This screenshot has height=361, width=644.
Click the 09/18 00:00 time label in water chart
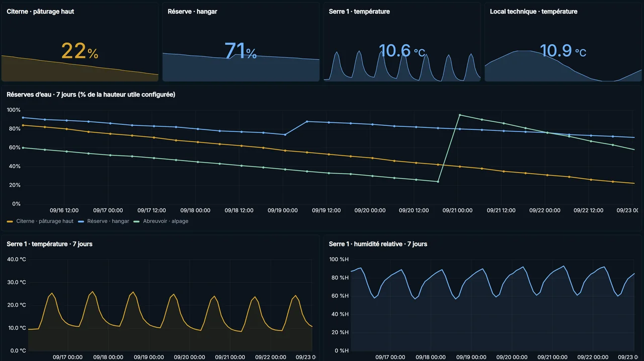click(195, 210)
